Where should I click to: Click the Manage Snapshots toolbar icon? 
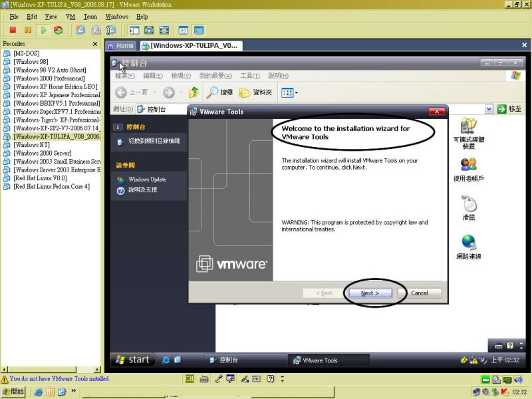tap(111, 30)
